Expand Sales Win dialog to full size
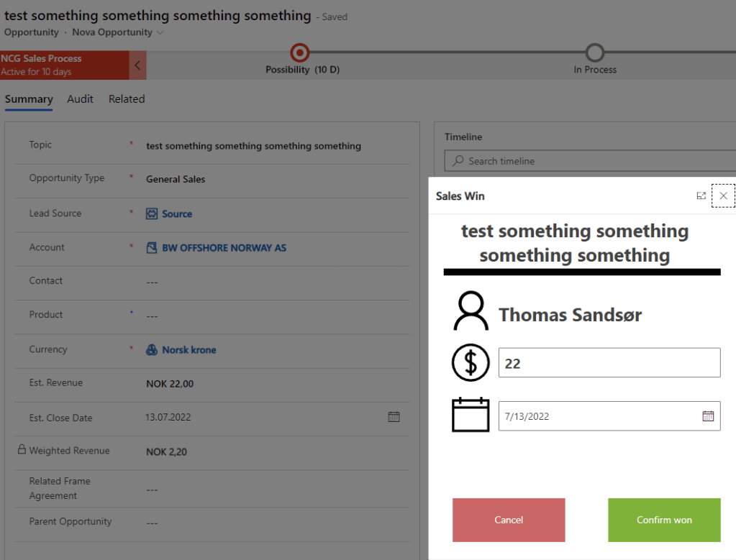The height and width of the screenshot is (560, 736). 701,196
